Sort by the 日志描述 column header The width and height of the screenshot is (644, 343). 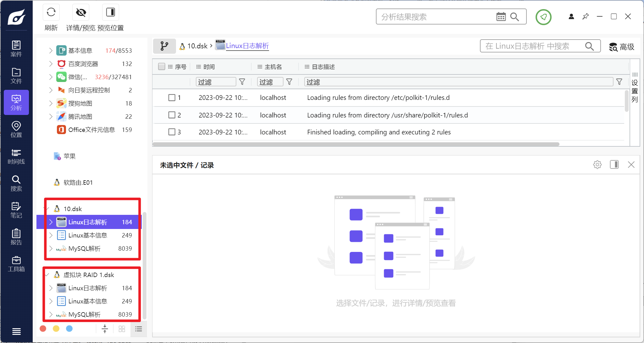[x=323, y=67]
